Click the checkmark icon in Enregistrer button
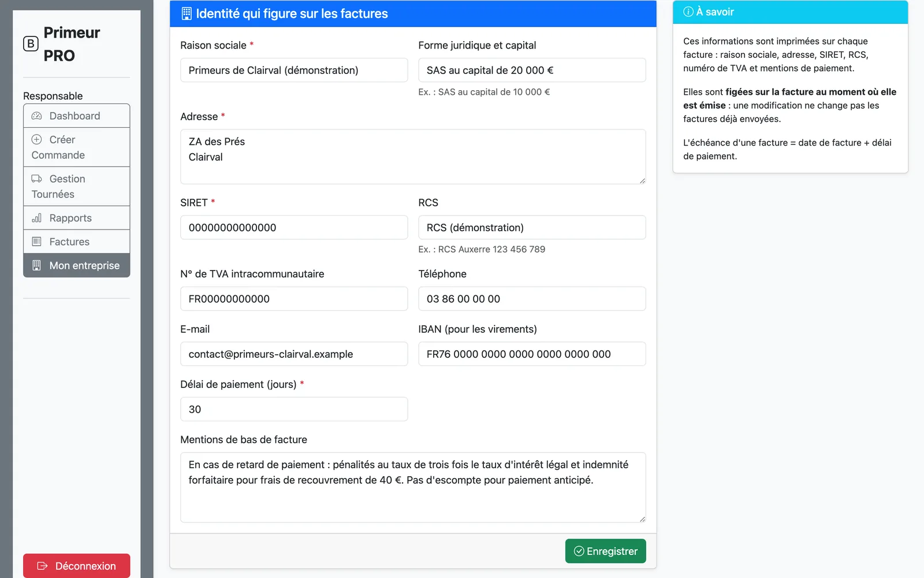Viewport: 924px width, 578px height. [x=579, y=551]
